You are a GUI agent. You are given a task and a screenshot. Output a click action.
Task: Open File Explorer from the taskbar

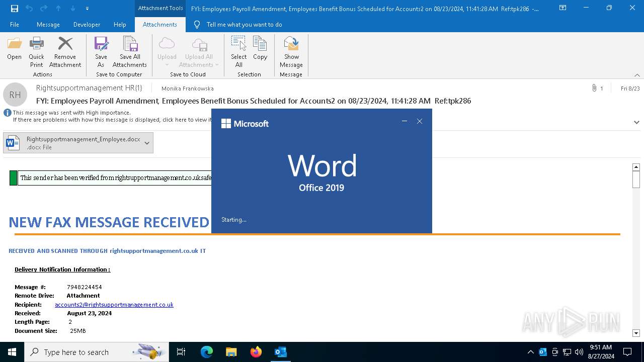point(231,352)
